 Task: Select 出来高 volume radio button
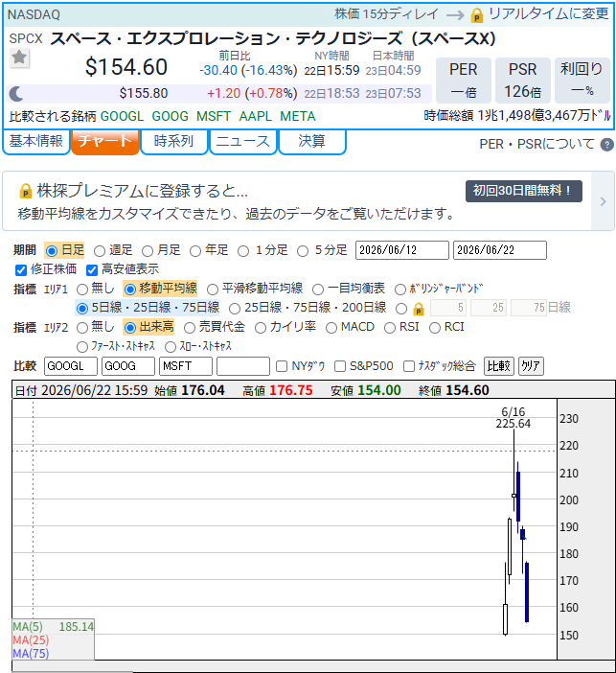[129, 328]
